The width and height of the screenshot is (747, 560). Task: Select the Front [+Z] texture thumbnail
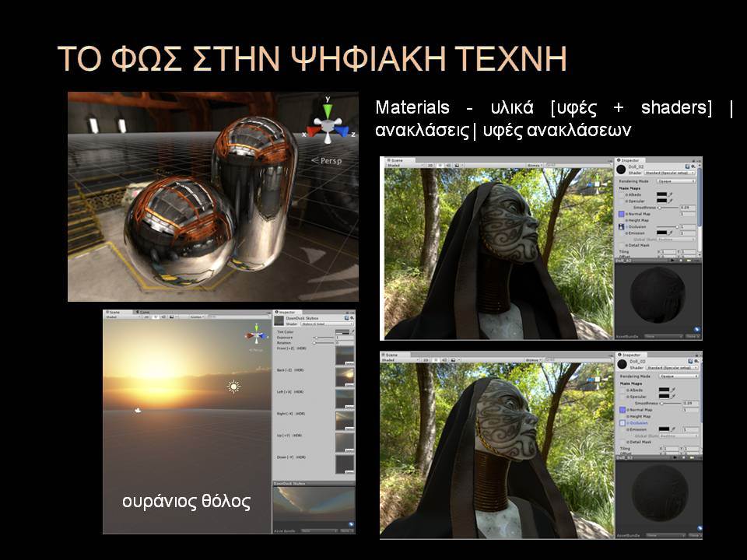345,356
